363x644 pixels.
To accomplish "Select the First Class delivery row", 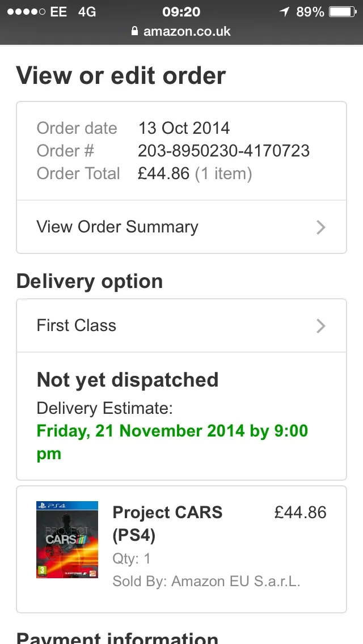I will 181,326.
